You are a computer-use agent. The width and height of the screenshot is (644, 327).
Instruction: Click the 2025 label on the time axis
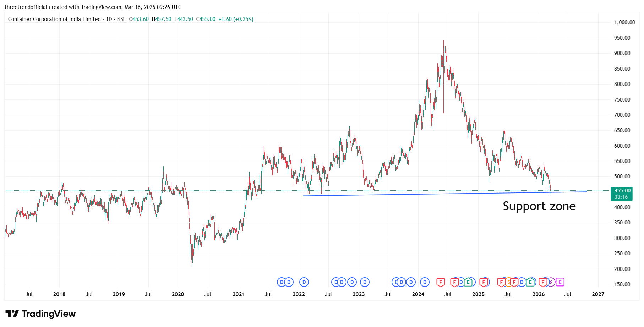[x=479, y=294]
